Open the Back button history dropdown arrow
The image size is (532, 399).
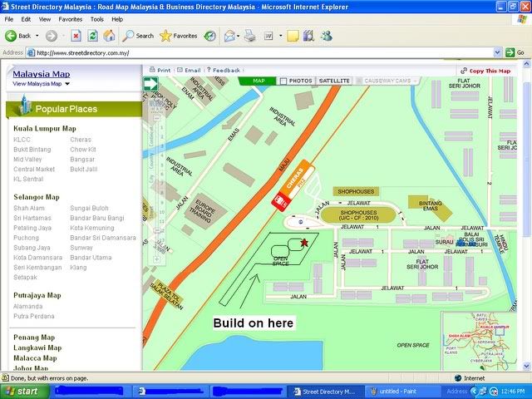pos(37,36)
